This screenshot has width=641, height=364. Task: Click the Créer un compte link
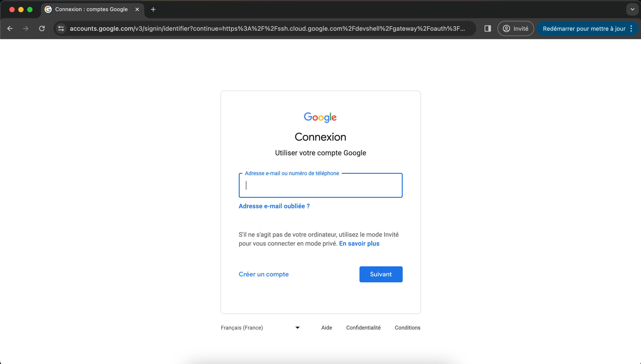[x=263, y=274]
